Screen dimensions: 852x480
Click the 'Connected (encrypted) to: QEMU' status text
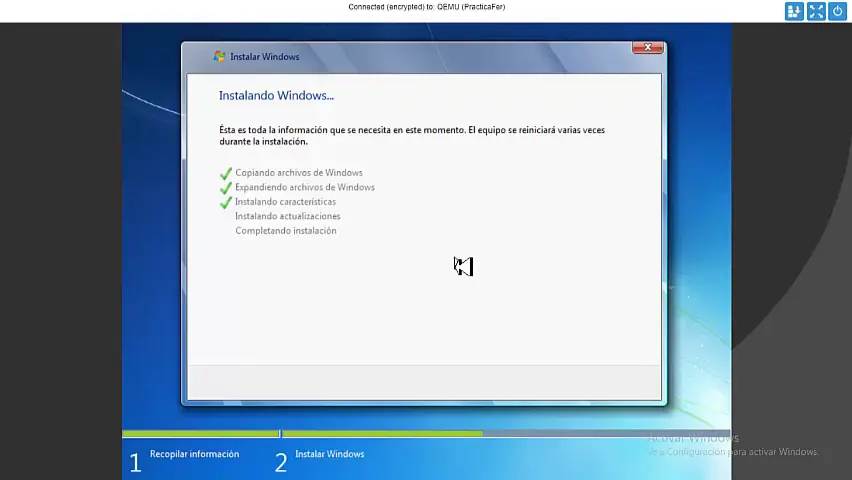427,7
